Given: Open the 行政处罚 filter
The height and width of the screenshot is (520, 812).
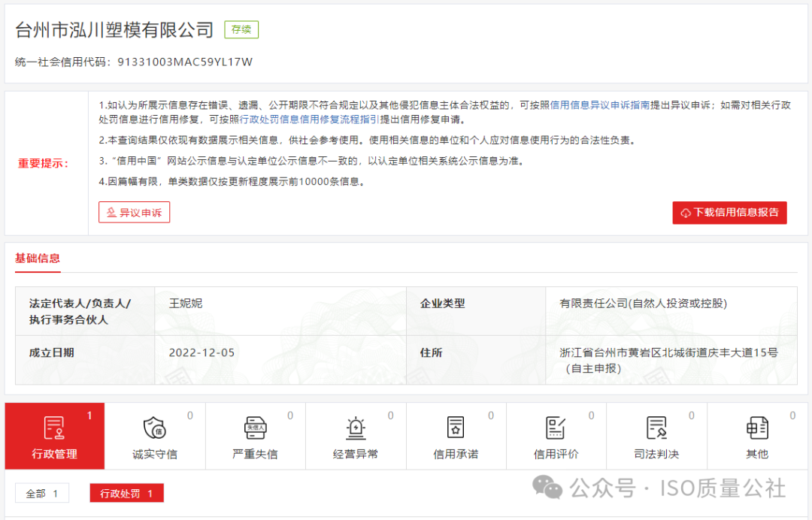Looking at the screenshot, I should [126, 494].
